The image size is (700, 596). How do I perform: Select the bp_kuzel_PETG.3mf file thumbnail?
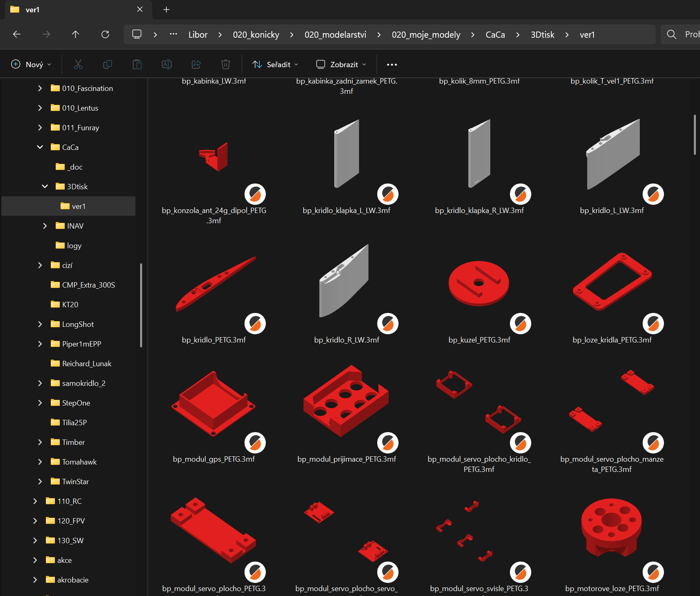click(479, 283)
